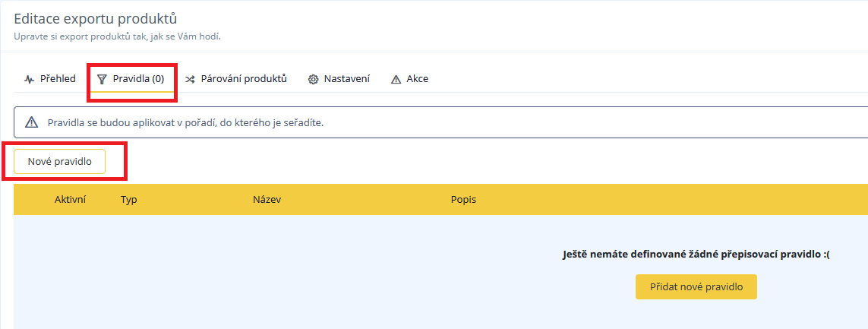The width and height of the screenshot is (868, 329).
Task: Click the rule order info banner text
Action: pyautogui.click(x=185, y=122)
